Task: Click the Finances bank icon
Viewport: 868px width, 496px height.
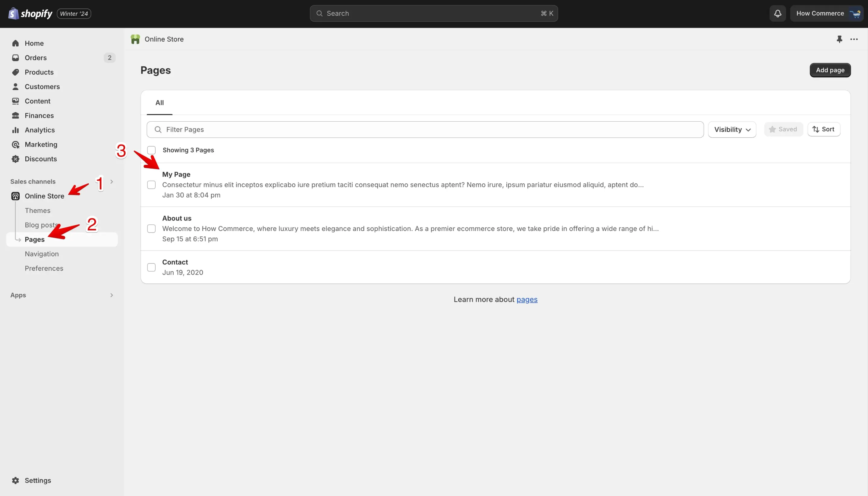Action: pyautogui.click(x=15, y=115)
